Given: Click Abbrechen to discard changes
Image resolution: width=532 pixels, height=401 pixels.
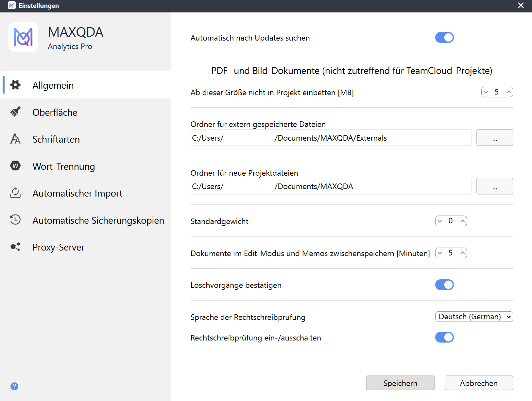Looking at the screenshot, I should [479, 383].
